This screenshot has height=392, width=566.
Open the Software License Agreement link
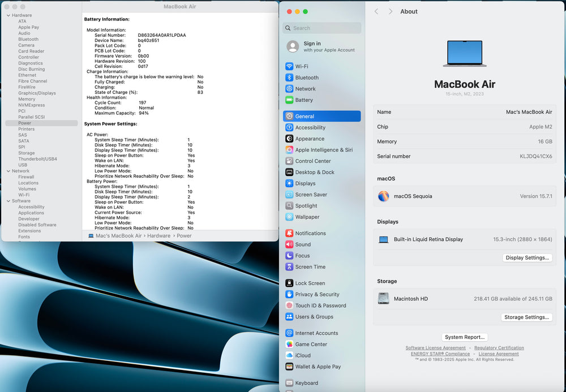point(435,348)
